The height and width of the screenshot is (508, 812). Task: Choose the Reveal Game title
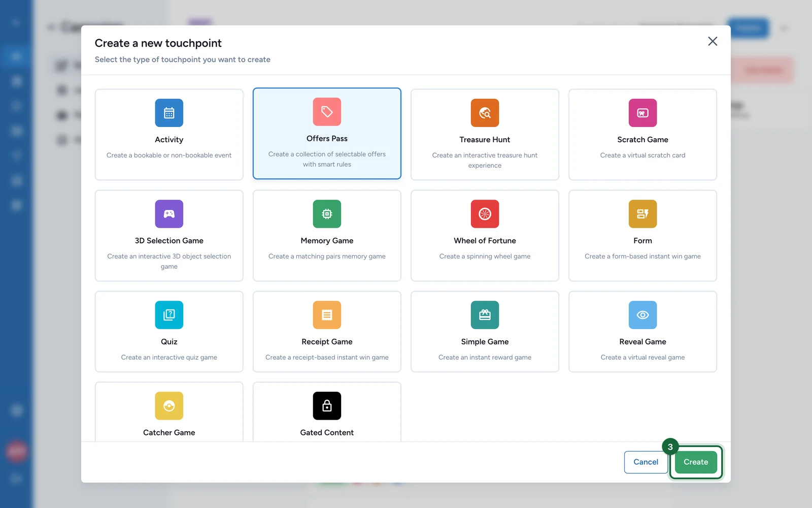[x=642, y=342]
